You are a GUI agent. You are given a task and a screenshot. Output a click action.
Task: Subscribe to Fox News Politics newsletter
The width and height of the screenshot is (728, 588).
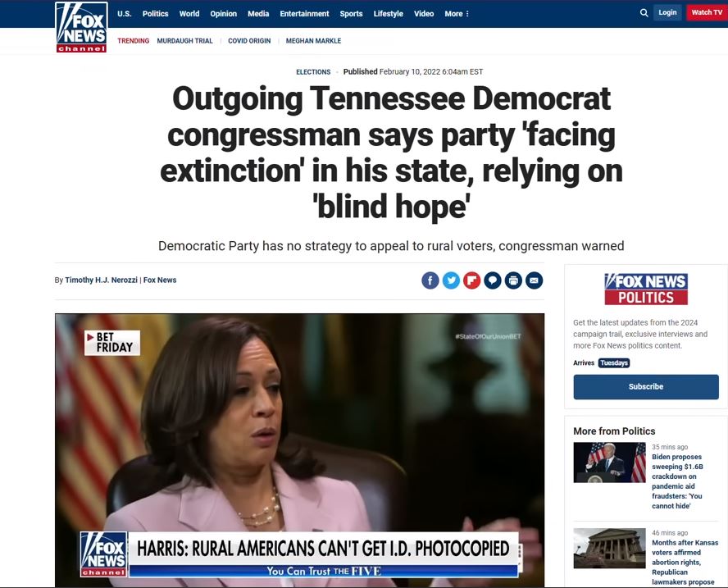coord(646,387)
